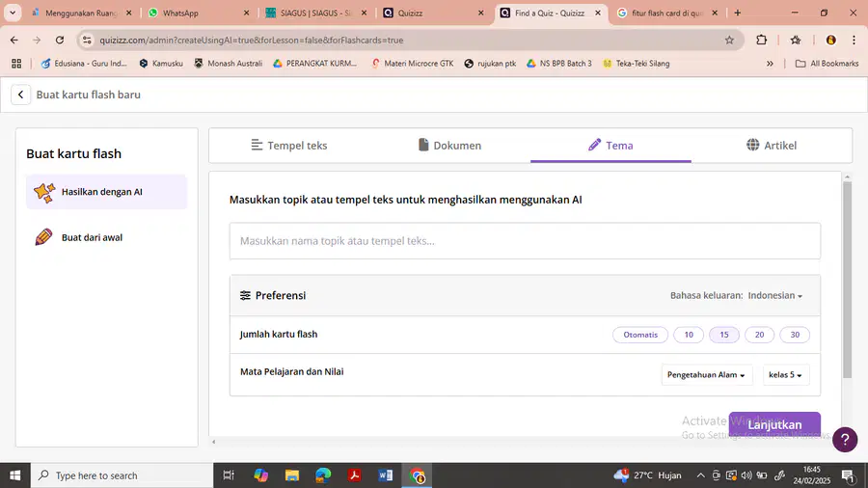Open the purple help question mark bubble

(845, 440)
